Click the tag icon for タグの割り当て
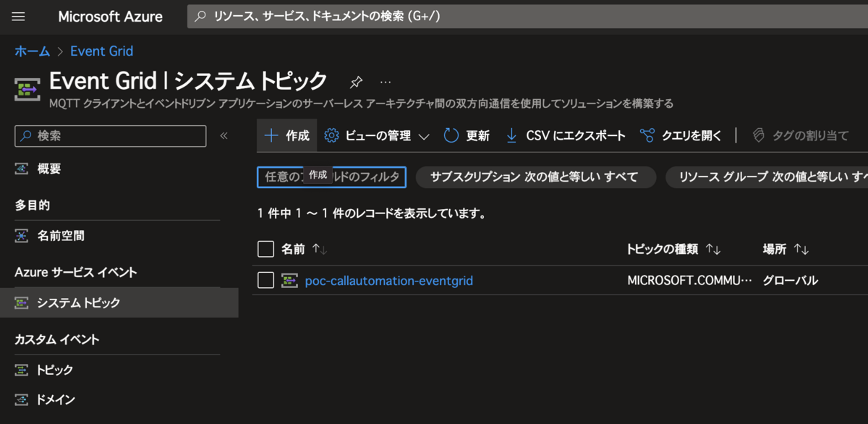Image resolution: width=868 pixels, height=424 pixels. tap(758, 135)
